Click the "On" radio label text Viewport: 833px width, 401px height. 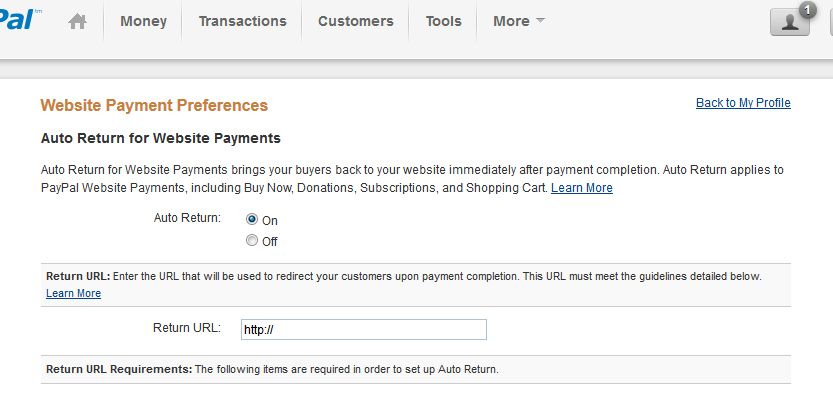pyautogui.click(x=270, y=220)
